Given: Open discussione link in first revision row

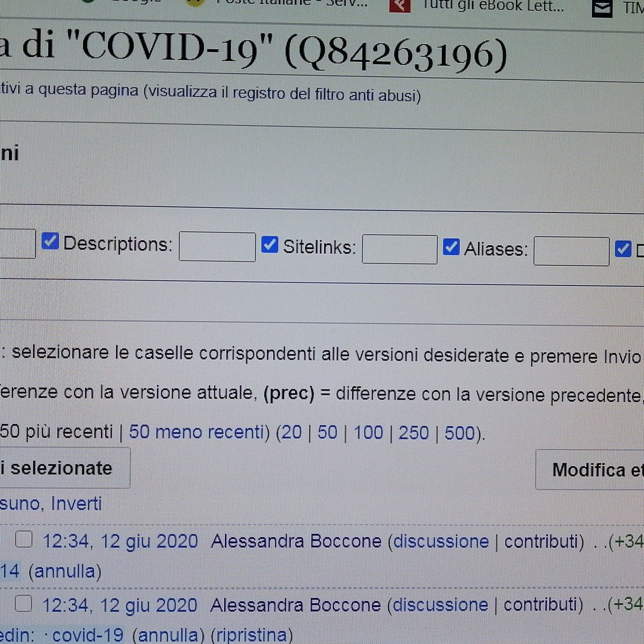Looking at the screenshot, I should (441, 541).
